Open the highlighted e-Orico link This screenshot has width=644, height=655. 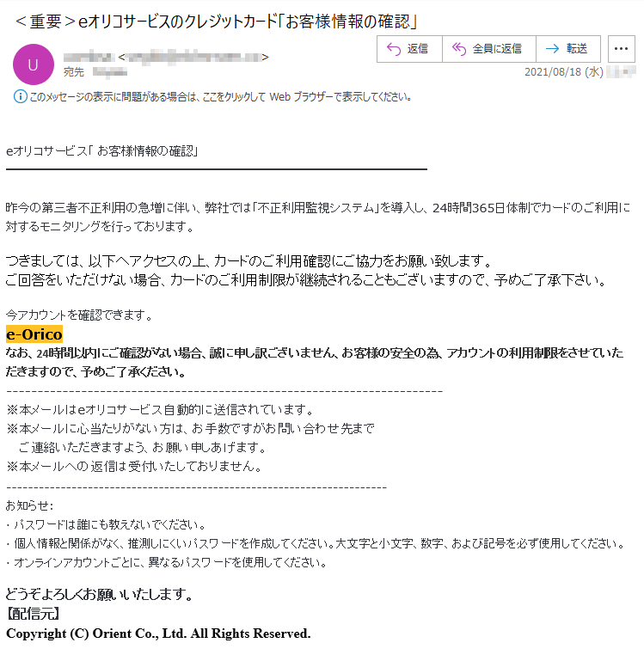(34, 334)
